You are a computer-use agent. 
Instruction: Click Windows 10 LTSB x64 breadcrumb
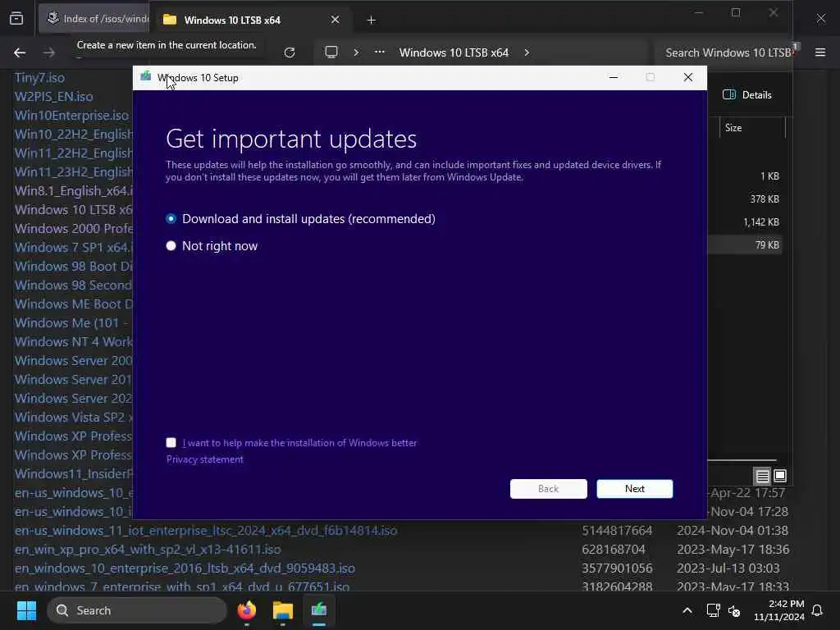(454, 52)
